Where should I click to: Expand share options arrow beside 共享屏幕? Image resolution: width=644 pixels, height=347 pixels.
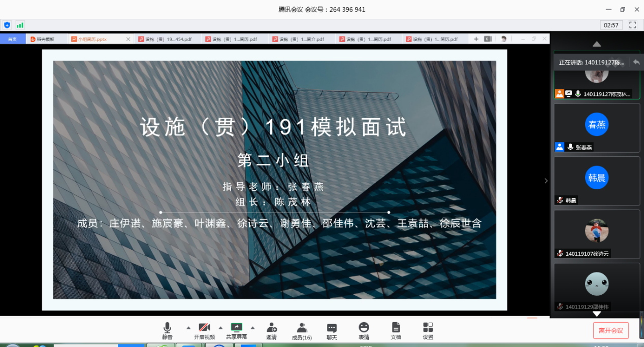[252, 327]
